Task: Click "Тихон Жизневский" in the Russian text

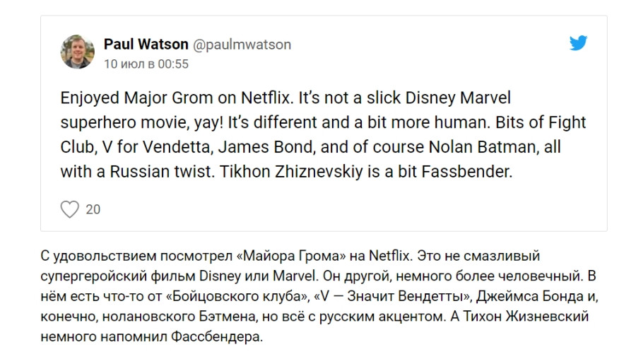Action: [526, 317]
